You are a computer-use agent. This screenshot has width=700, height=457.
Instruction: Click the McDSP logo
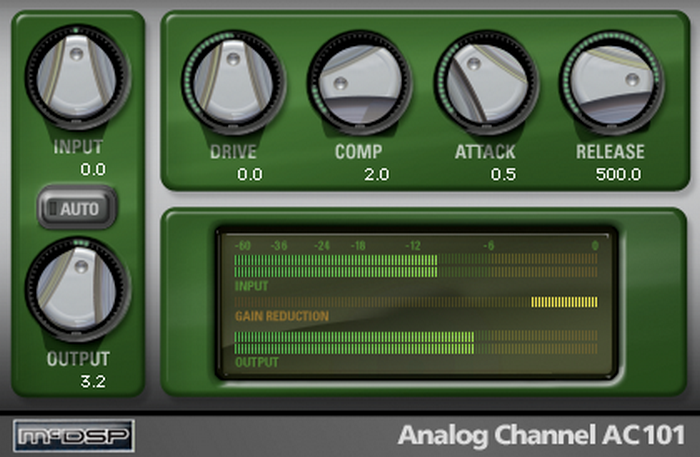tap(74, 436)
